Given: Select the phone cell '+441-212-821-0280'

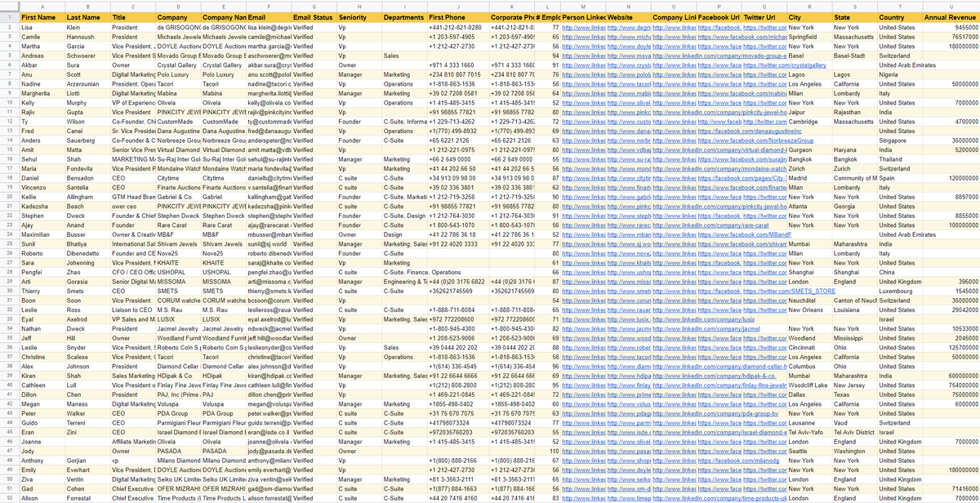Looking at the screenshot, I should coord(457,28).
